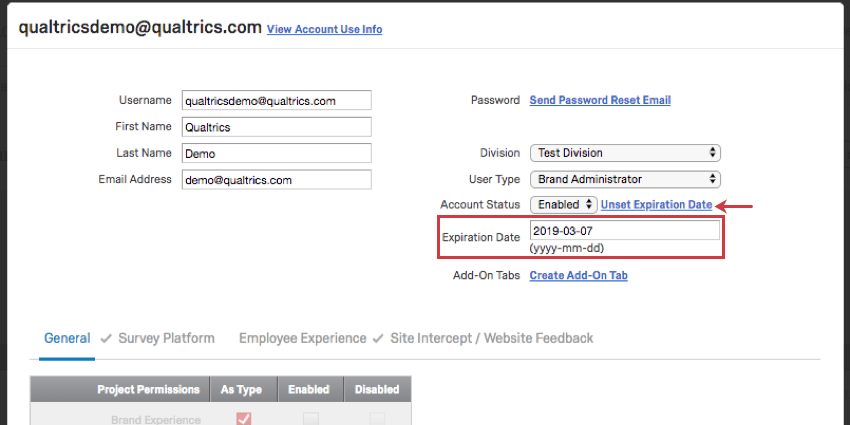
Task: Send Password Reset Email link
Action: point(600,100)
